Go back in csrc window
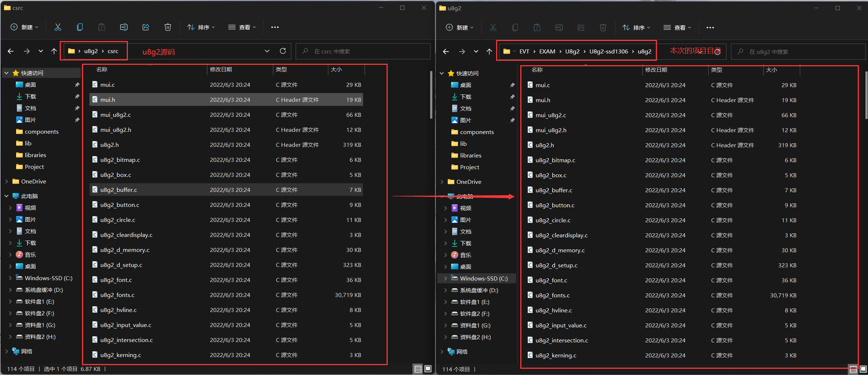The image size is (868, 375). pyautogui.click(x=11, y=51)
